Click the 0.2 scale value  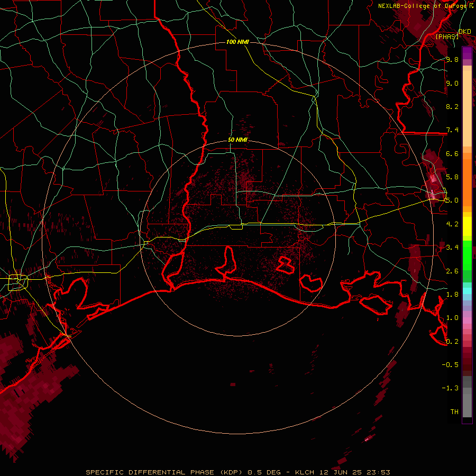[452, 341]
